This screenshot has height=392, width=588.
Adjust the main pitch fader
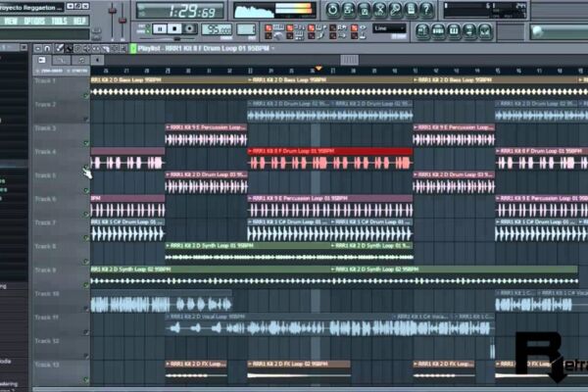pos(122,20)
